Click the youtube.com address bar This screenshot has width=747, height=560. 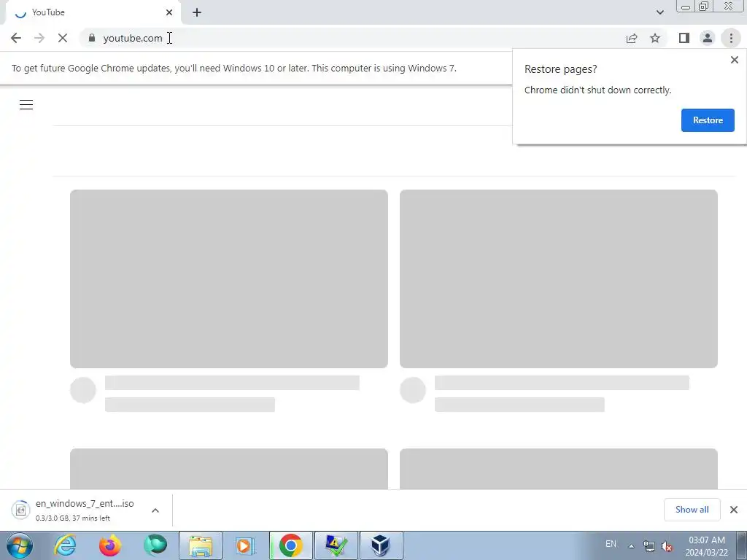coord(352,38)
